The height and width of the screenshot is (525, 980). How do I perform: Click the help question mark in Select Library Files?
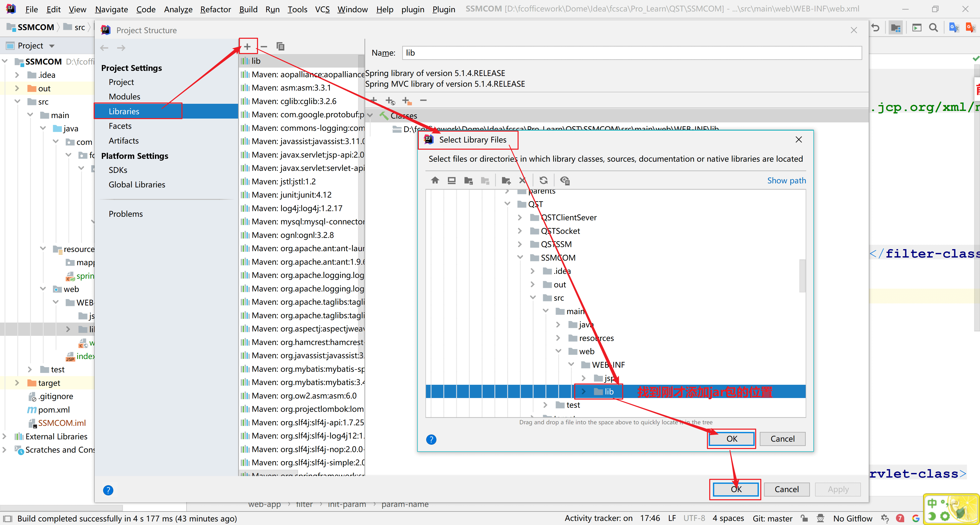tap(431, 440)
